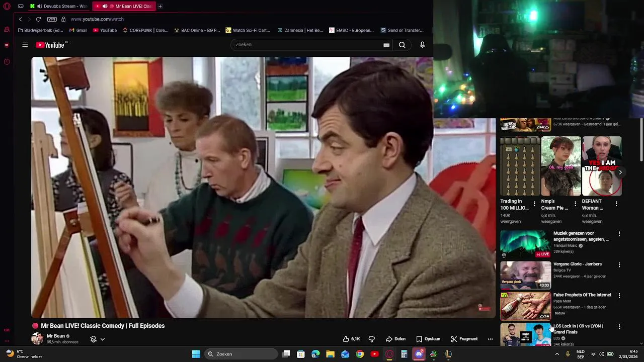Open options for False Prophets Of The Internet

[x=619, y=296]
